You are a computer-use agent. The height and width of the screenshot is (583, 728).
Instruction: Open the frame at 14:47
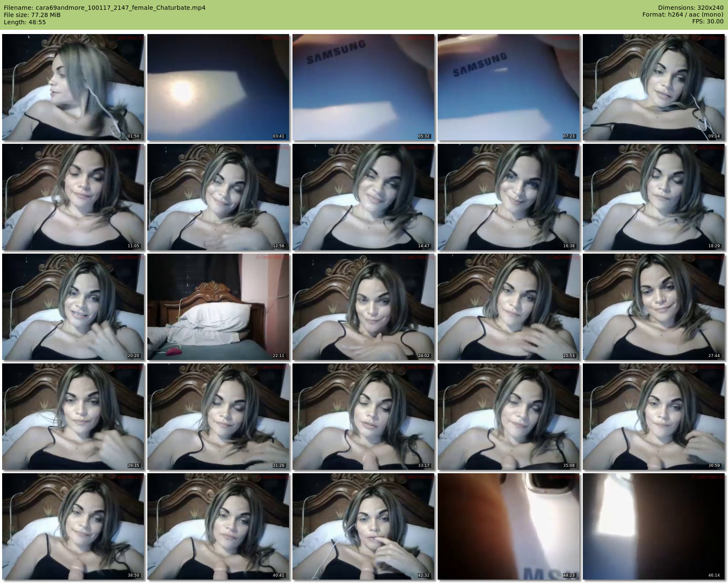pos(363,197)
